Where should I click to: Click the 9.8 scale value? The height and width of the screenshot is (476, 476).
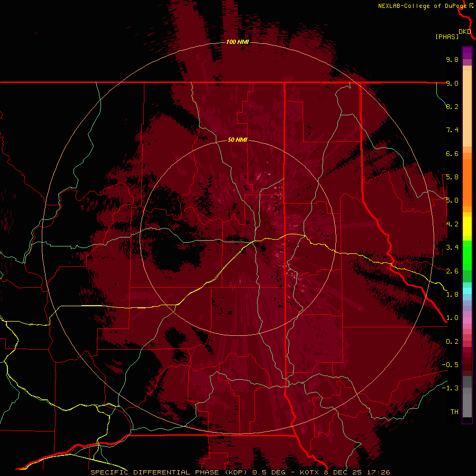(452, 59)
